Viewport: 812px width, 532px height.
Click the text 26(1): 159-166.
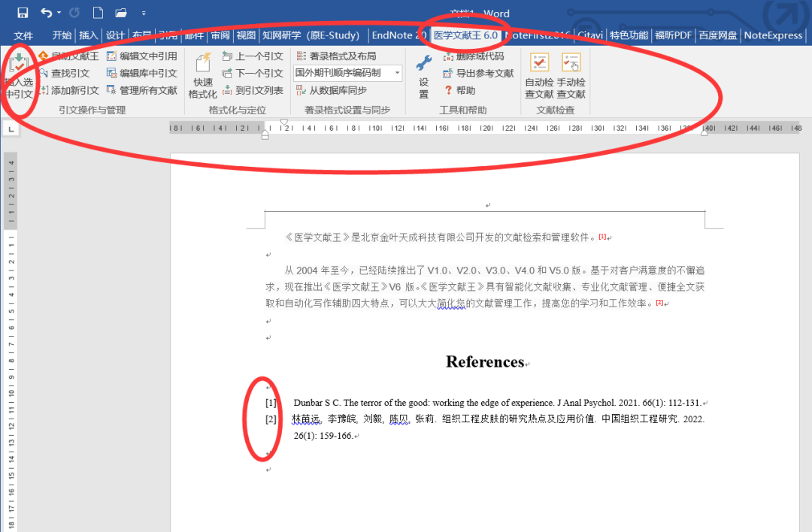coord(323,436)
